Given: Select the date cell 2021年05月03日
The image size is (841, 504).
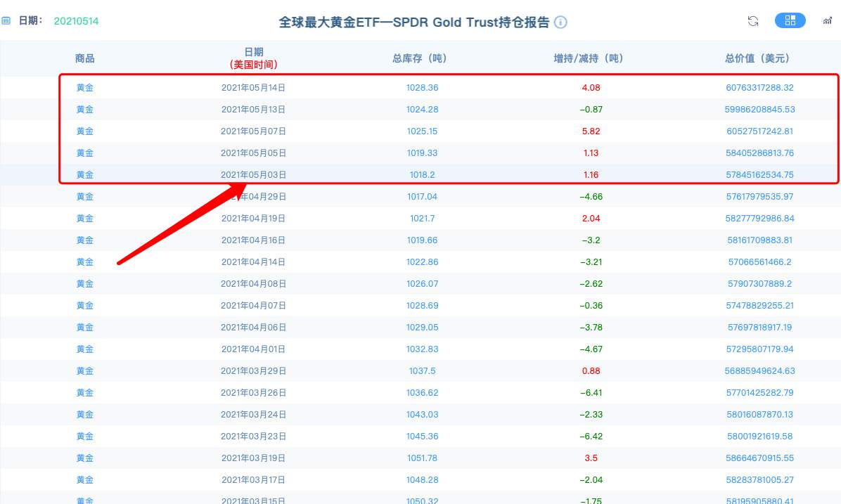Looking at the screenshot, I should point(253,175).
